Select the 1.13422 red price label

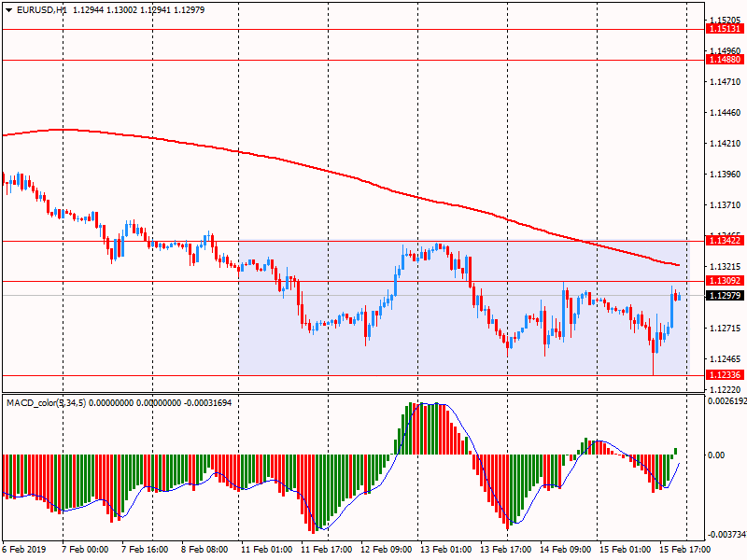tap(726, 241)
